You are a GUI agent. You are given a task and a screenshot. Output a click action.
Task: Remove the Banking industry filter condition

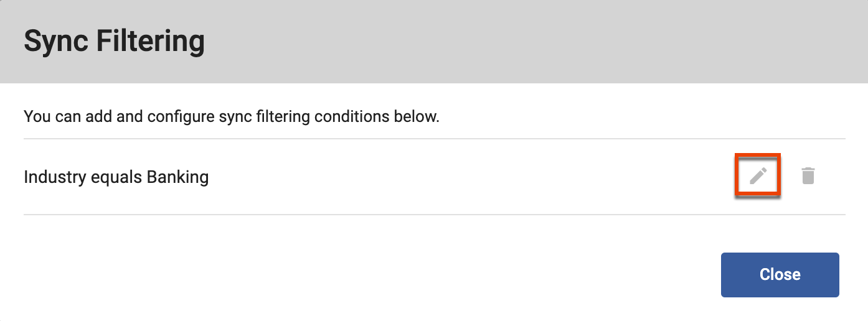pos(808,176)
